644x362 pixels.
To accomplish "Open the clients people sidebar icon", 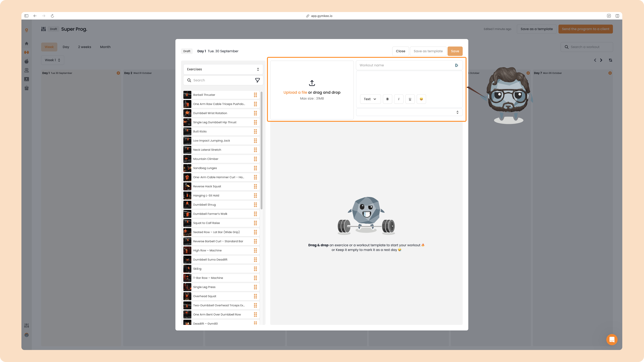I will (x=27, y=70).
